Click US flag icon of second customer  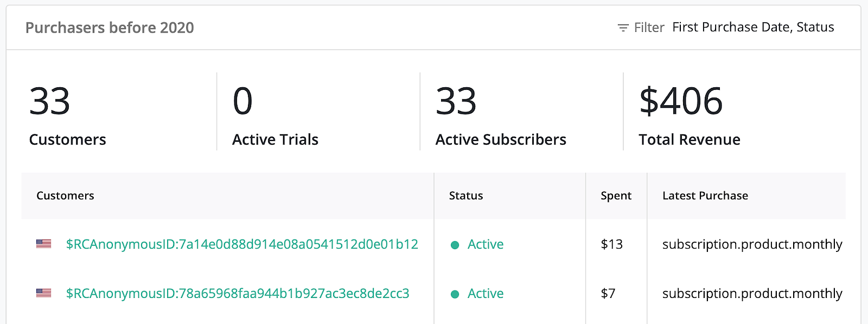tap(44, 293)
